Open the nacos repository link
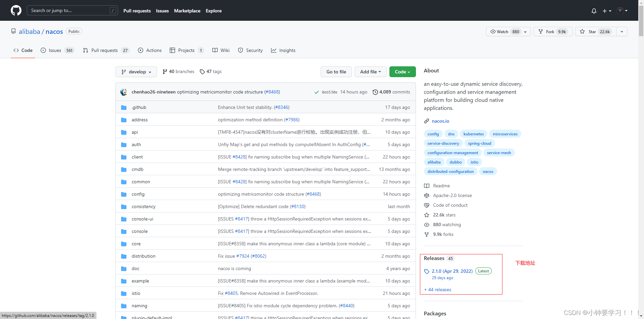 [54, 31]
